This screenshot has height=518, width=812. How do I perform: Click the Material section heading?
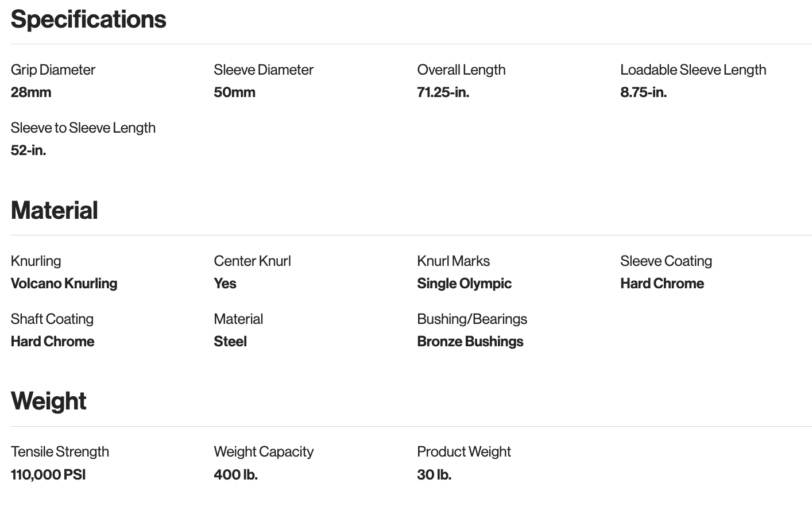(55, 211)
